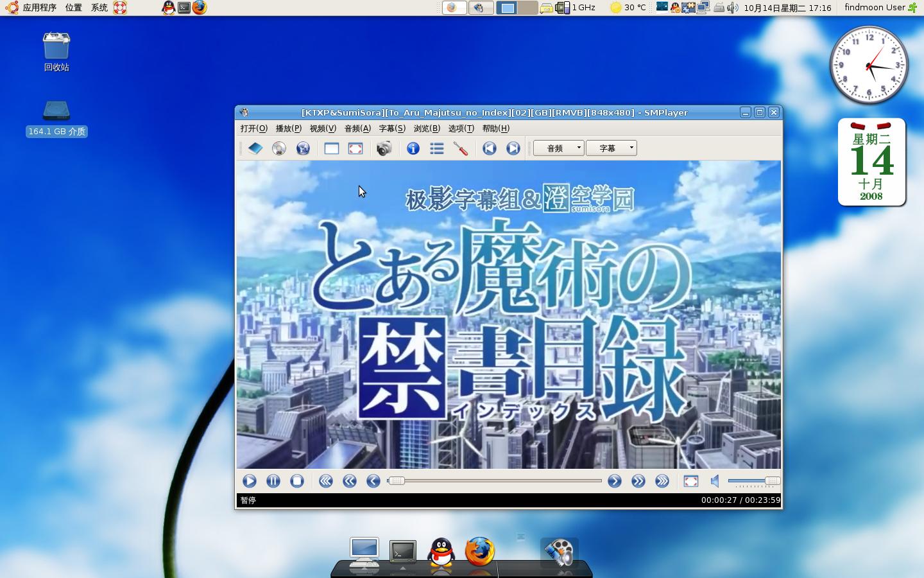The image size is (924, 578).
Task: Click the video display area
Action: [509, 315]
